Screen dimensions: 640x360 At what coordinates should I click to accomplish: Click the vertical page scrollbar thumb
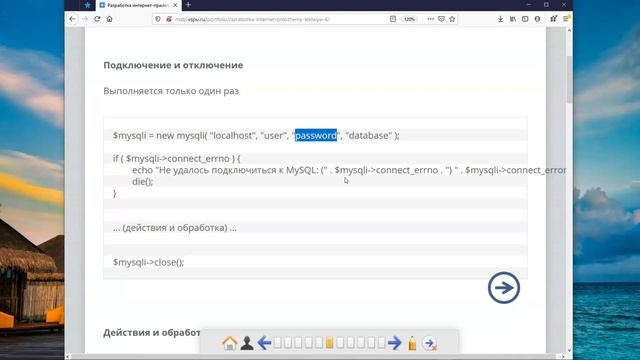(x=569, y=80)
